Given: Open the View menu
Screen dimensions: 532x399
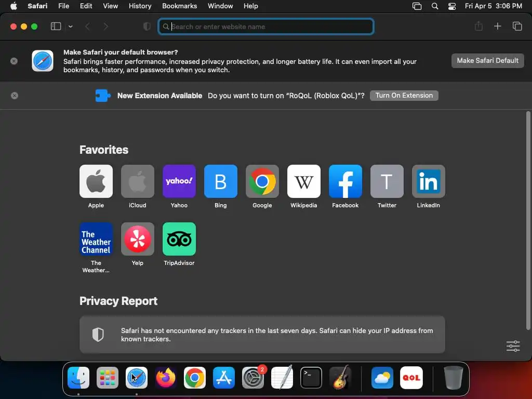Looking at the screenshot, I should (x=110, y=6).
